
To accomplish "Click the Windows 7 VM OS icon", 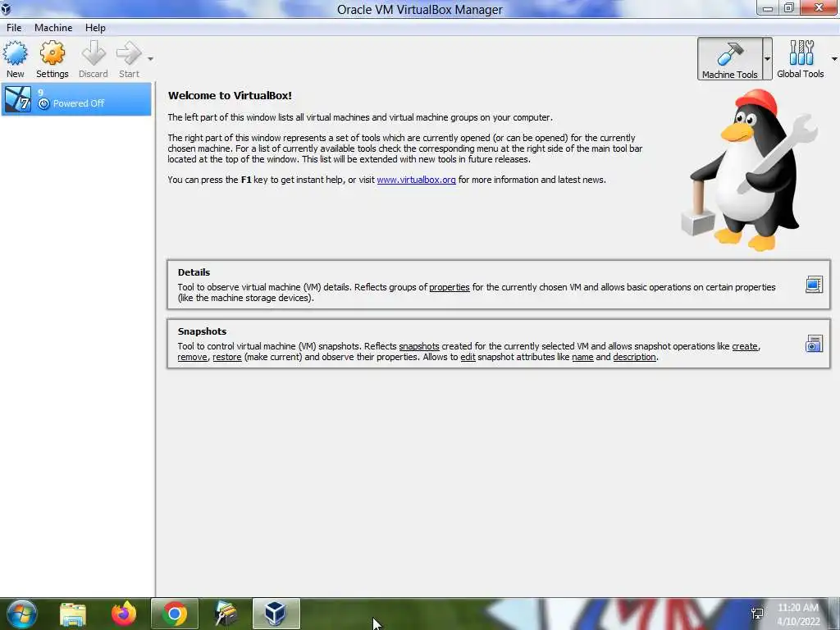I will (x=18, y=99).
